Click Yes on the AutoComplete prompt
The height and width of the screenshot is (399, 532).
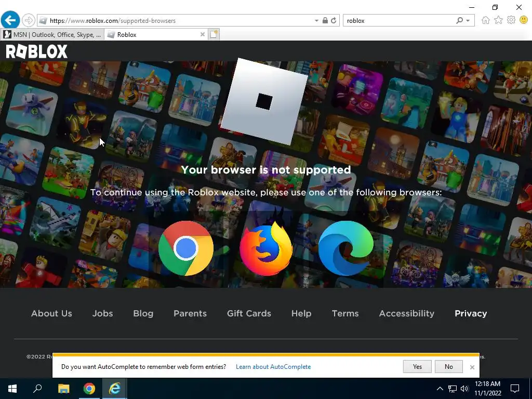pos(417,366)
